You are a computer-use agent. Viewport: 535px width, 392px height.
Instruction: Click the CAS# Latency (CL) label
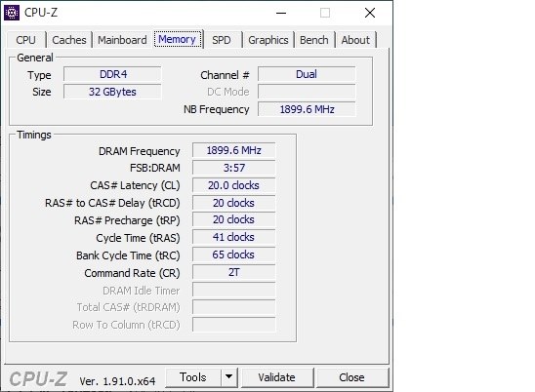click(135, 185)
